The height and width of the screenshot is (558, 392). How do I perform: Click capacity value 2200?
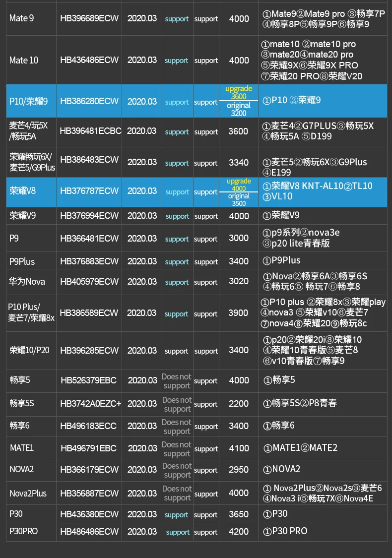tap(239, 404)
